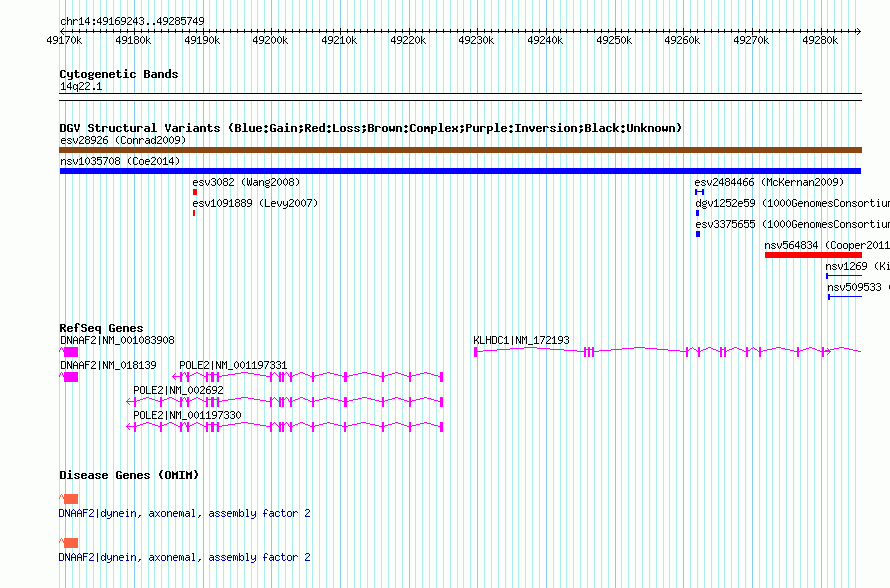Open esv2484466 (McKernan2009) label
This screenshot has width=890, height=588.
tap(769, 182)
